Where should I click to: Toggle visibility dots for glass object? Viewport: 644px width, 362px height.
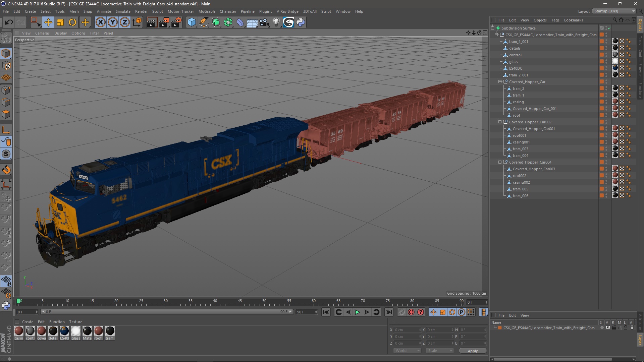pos(606,62)
